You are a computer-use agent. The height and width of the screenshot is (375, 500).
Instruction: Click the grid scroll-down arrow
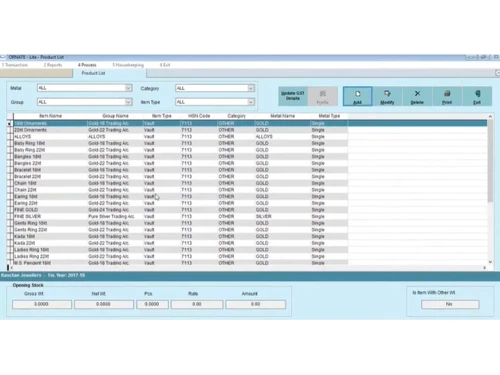tap(490, 262)
